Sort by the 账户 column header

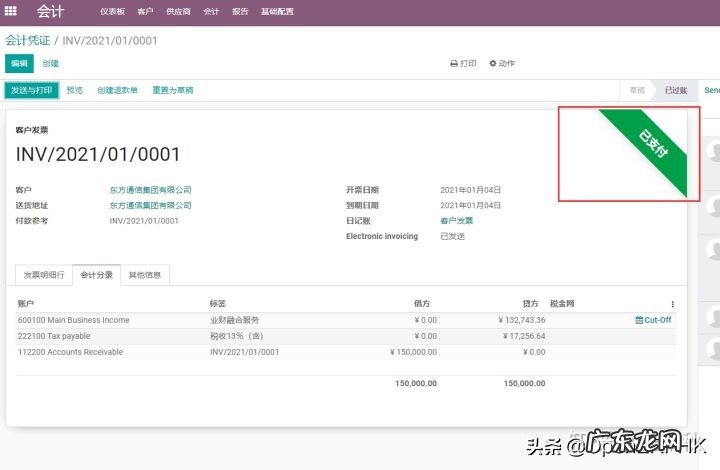[26, 303]
